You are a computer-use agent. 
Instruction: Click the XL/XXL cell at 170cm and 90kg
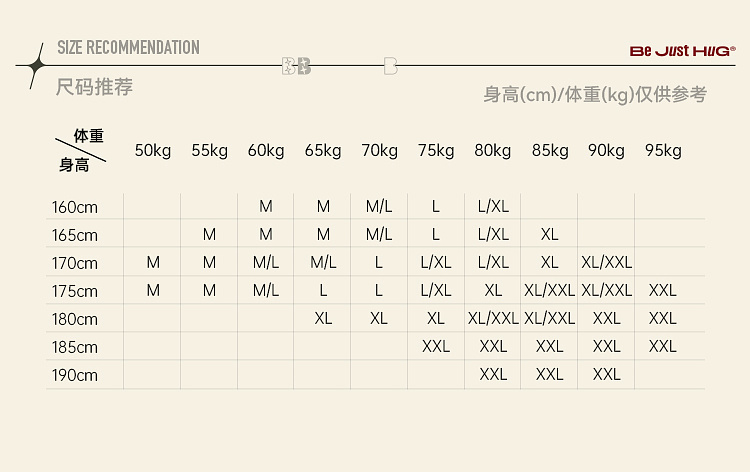click(606, 263)
